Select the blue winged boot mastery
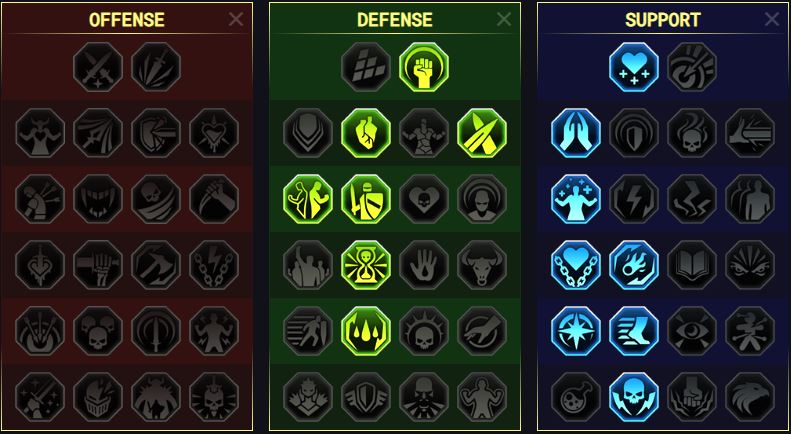The image size is (791, 434). pos(634,332)
